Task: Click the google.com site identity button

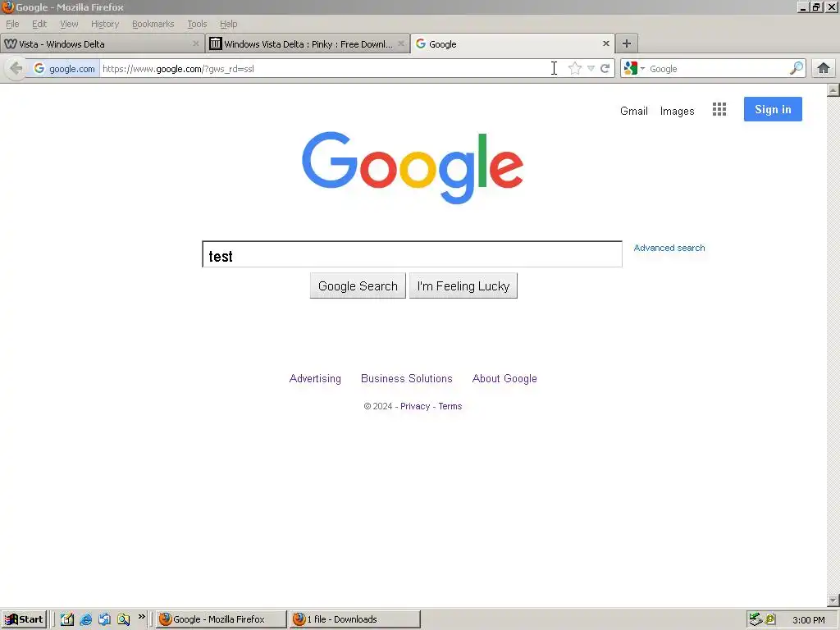Action: coord(64,69)
